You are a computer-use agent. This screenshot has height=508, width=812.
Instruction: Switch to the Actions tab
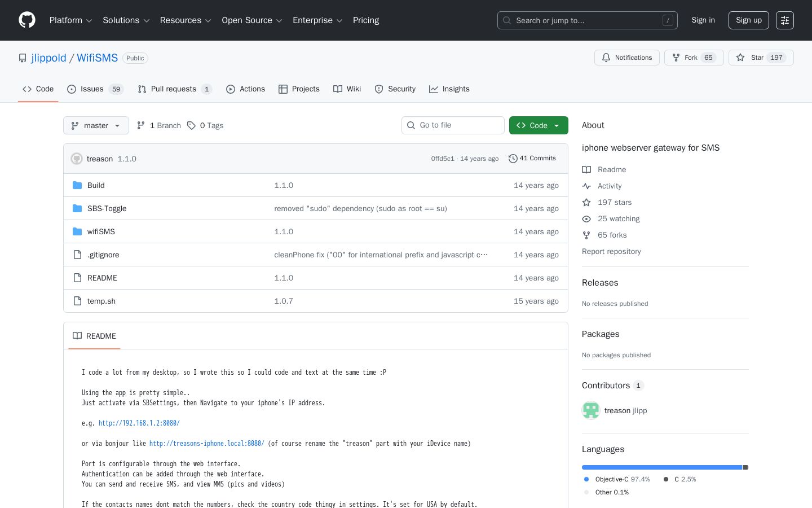[x=245, y=89]
